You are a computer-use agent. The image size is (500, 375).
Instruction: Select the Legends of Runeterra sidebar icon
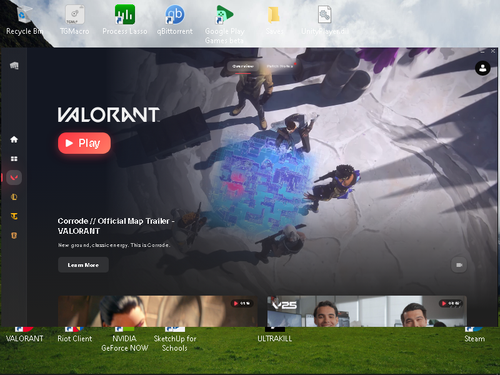14,235
